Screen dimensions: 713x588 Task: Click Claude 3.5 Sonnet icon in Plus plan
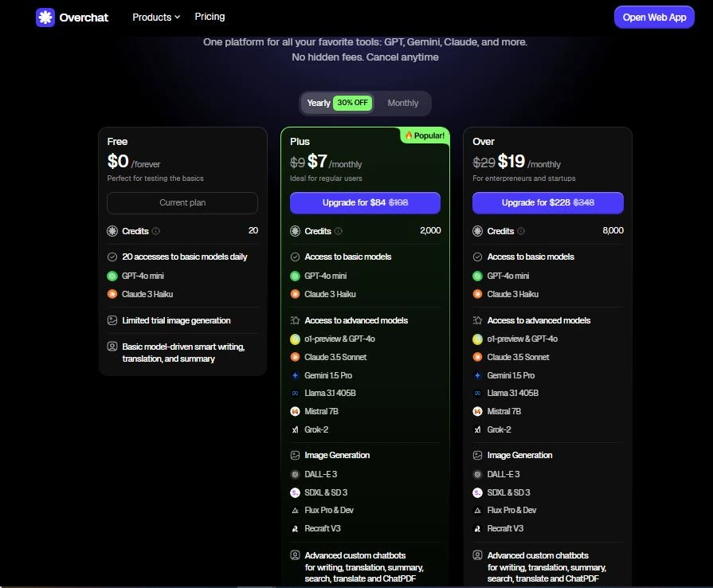(x=295, y=357)
